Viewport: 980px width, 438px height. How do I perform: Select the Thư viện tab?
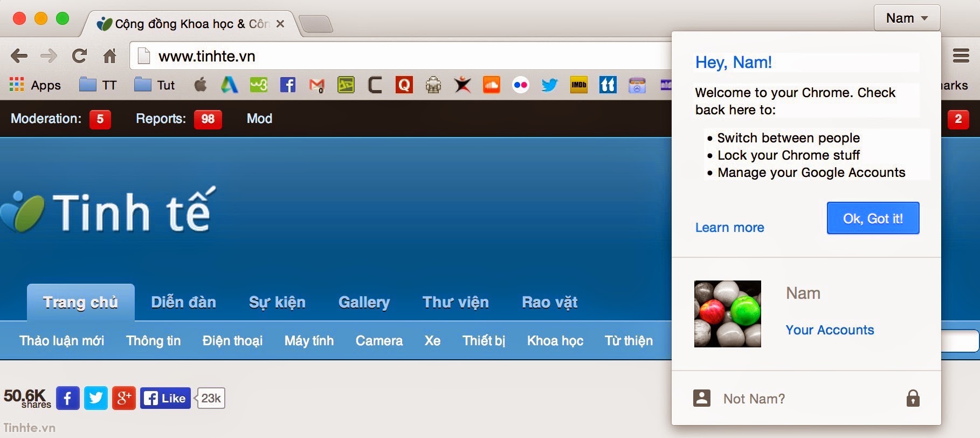(456, 302)
